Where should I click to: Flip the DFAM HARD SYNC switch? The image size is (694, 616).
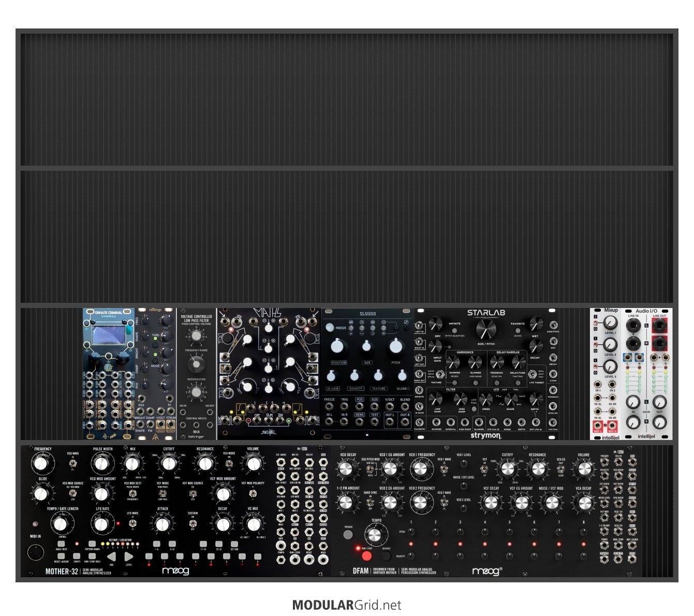pos(370,501)
